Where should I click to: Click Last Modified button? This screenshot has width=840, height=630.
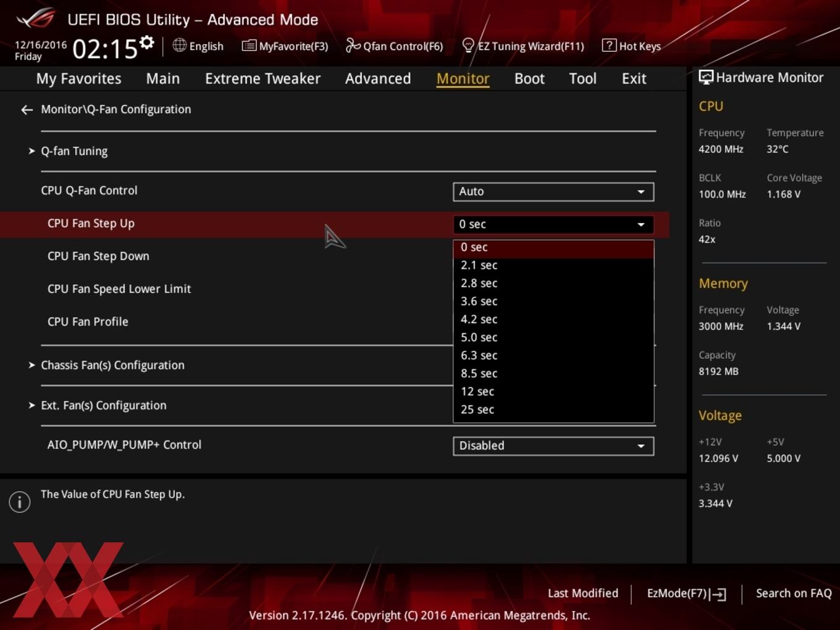(582, 594)
